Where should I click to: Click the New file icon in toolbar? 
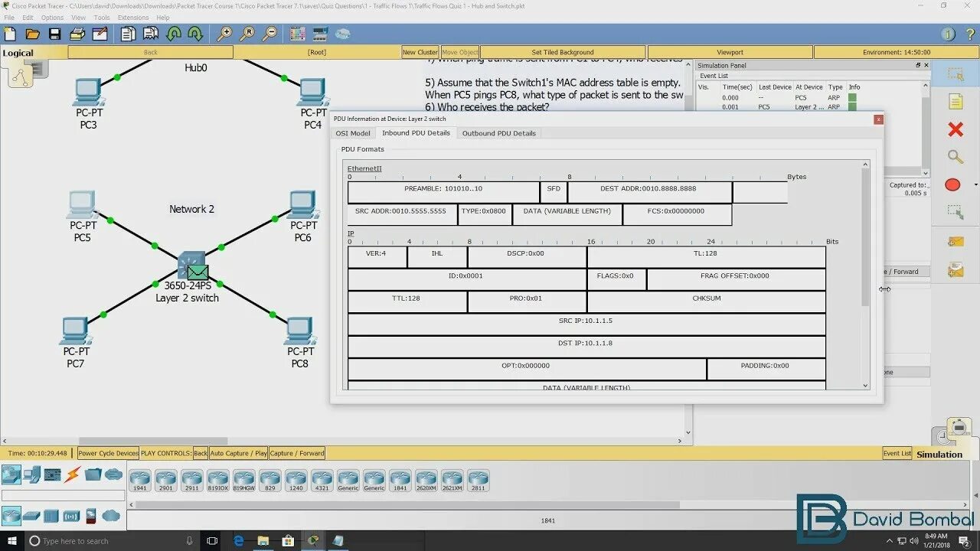[10, 34]
